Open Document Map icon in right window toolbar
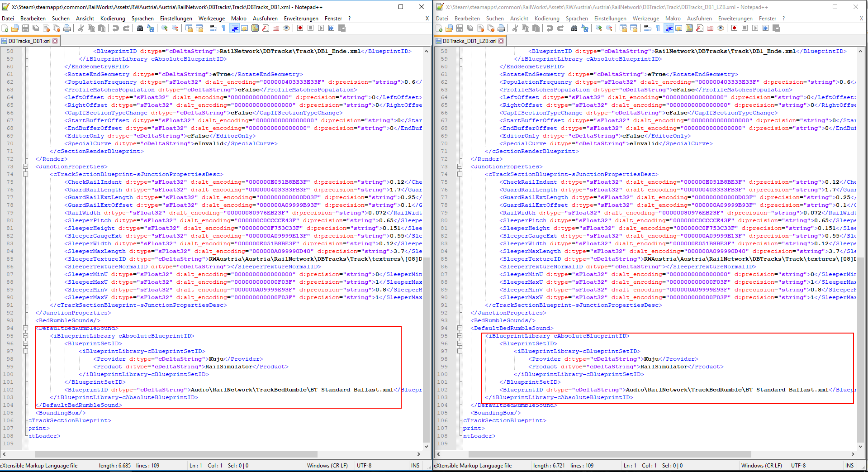Viewport: 868px width, 472px height. point(689,28)
